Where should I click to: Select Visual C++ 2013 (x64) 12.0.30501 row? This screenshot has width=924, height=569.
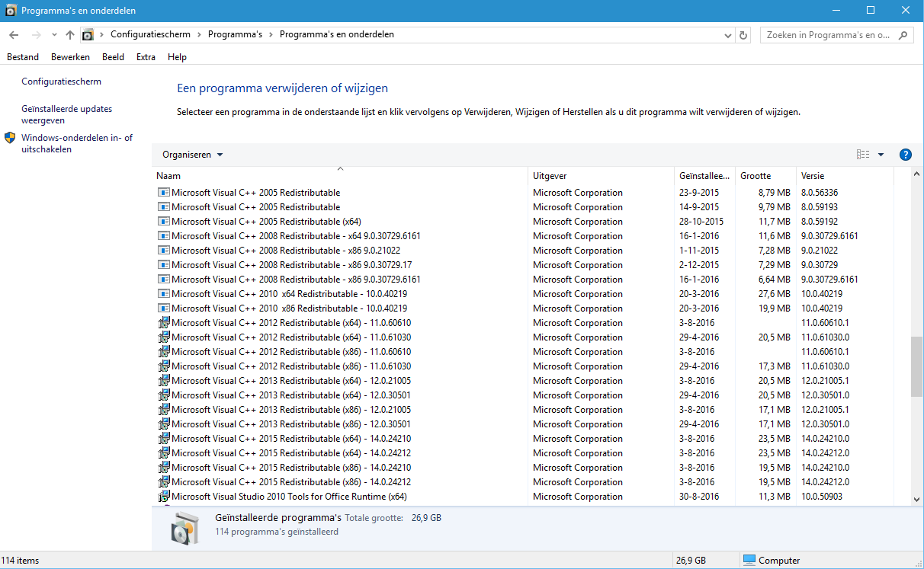522,395
